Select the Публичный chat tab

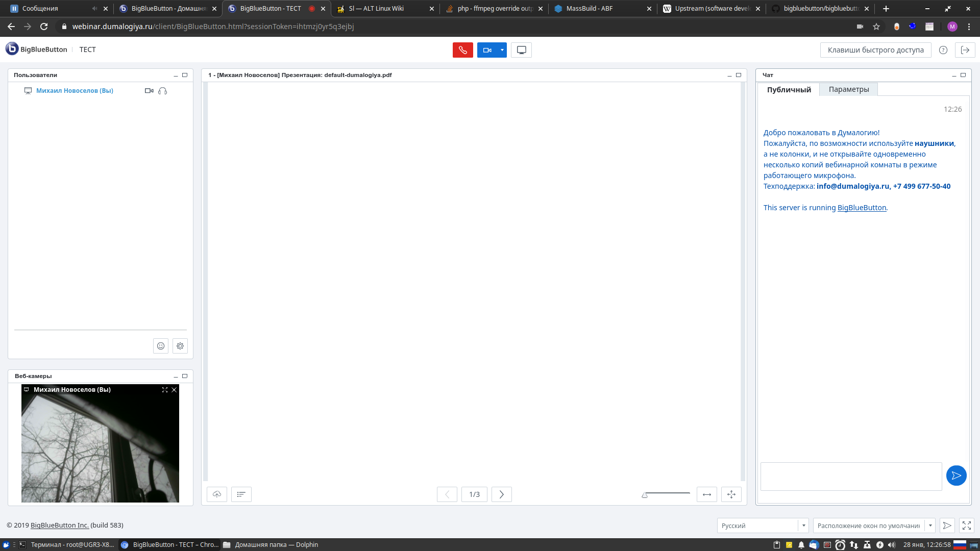point(789,89)
